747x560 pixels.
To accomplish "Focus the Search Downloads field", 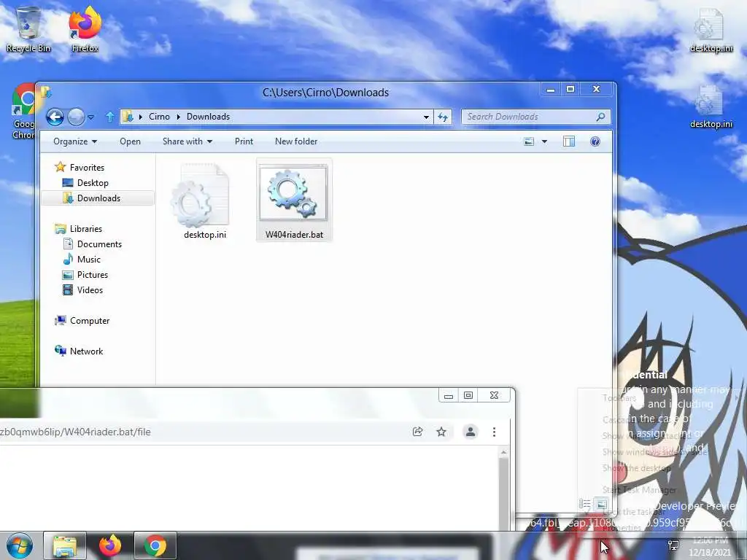I will [536, 117].
